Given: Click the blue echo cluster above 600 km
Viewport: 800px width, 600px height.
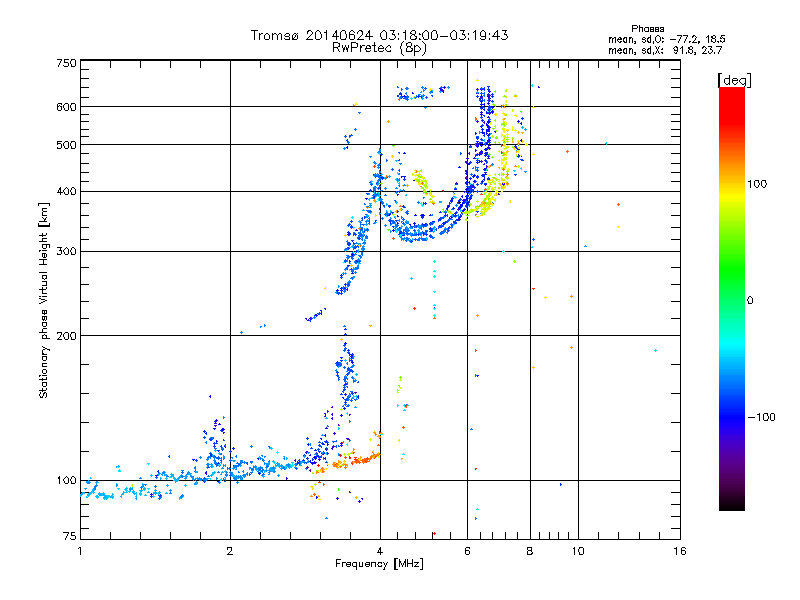Looking at the screenshot, I should click(x=422, y=93).
